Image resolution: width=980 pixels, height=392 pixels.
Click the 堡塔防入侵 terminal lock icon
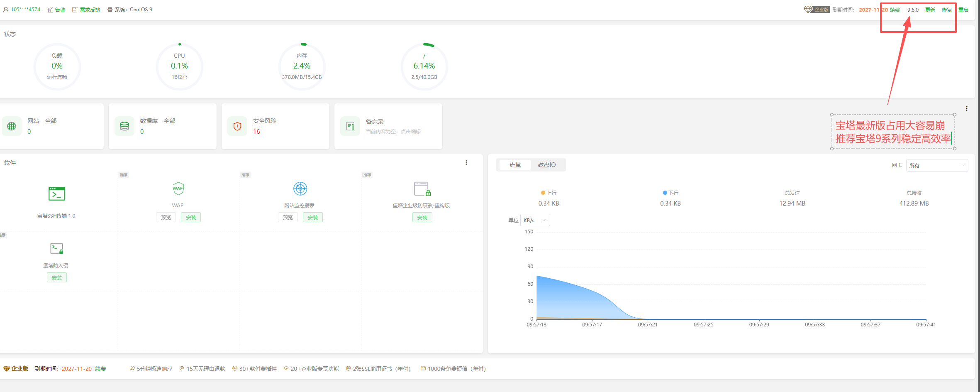tap(56, 249)
